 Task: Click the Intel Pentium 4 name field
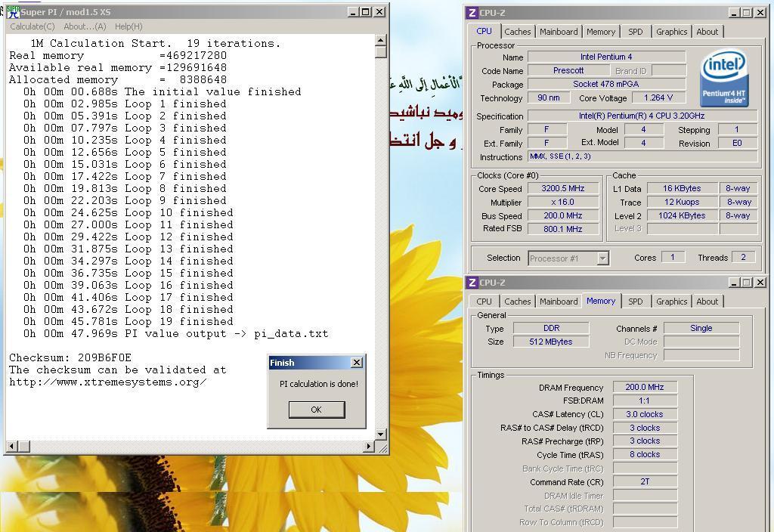[607, 57]
